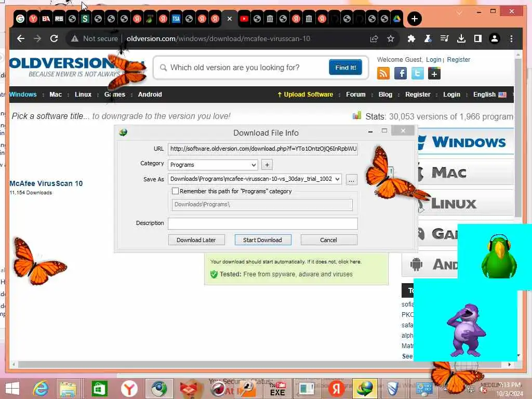Open the Linux nav menu item

pyautogui.click(x=83, y=95)
